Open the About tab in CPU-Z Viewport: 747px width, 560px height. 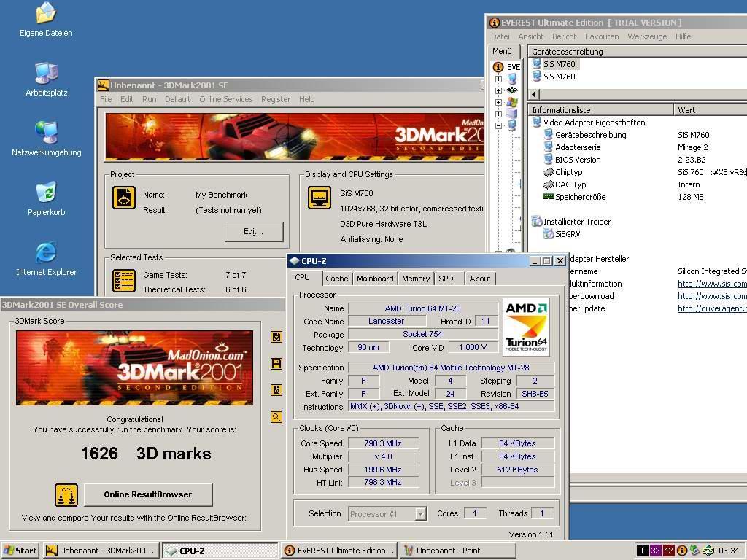pyautogui.click(x=480, y=279)
